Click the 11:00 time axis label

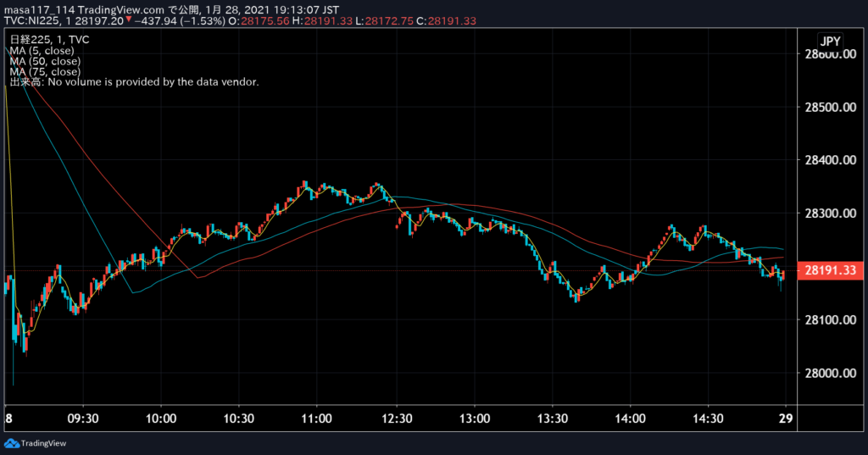point(316,419)
